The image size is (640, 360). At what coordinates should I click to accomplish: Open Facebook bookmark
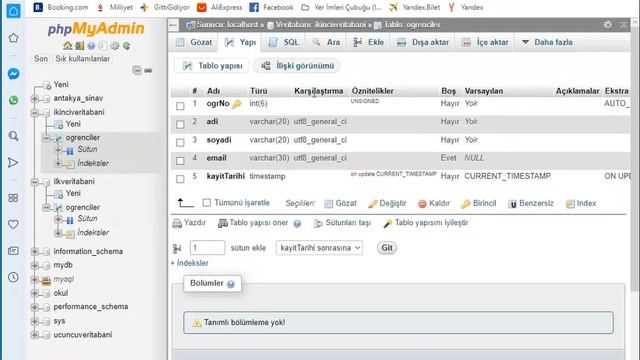coord(271,7)
